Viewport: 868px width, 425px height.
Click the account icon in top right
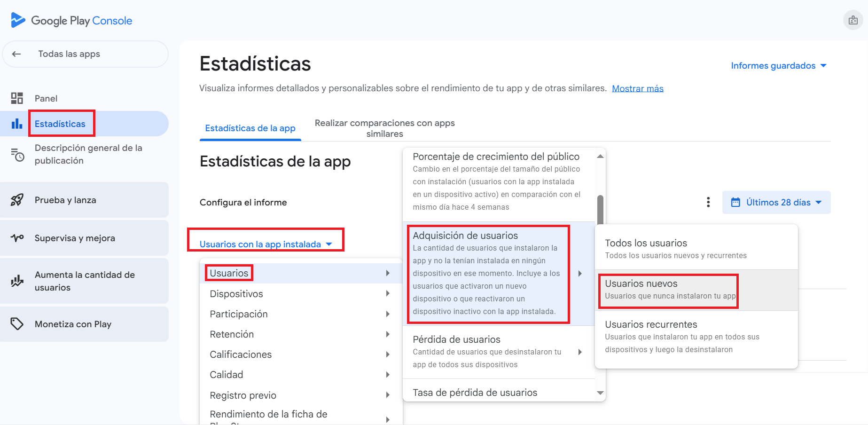coord(853,20)
